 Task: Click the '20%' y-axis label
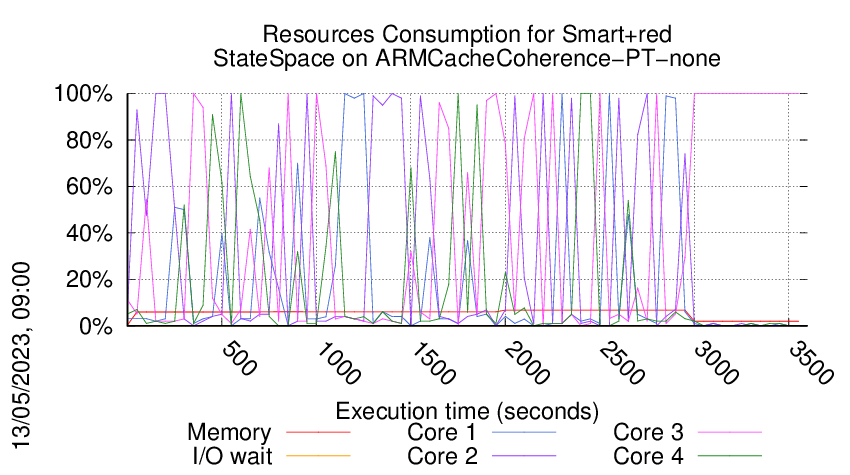[89, 280]
